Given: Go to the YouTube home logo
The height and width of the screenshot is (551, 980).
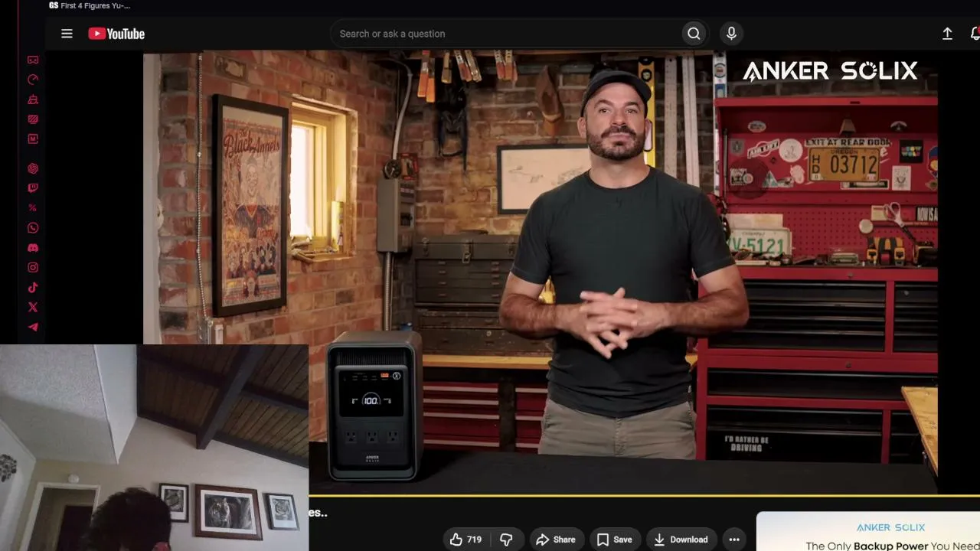Looking at the screenshot, I should tap(116, 34).
